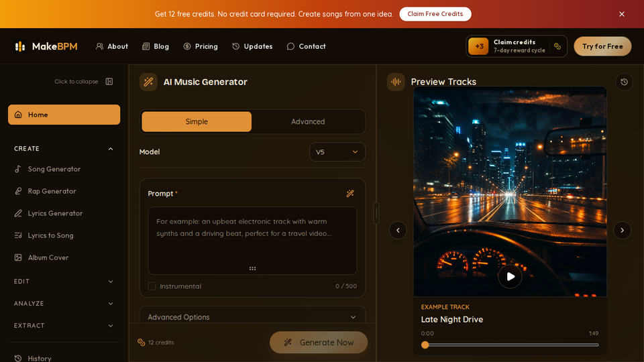Screen dimensions: 644x362
Task: Click Claim Free Credits button
Action: tap(435, 14)
